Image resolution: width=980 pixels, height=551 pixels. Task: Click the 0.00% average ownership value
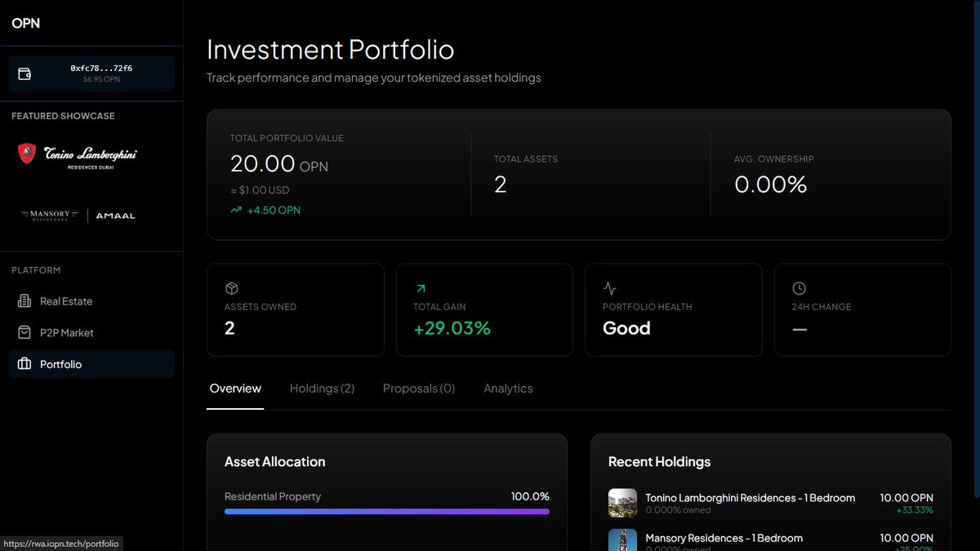771,184
